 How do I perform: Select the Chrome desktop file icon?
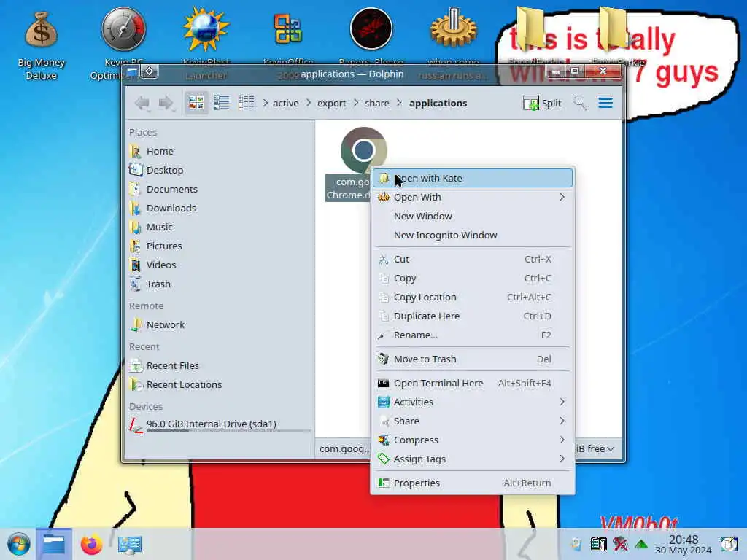[363, 150]
